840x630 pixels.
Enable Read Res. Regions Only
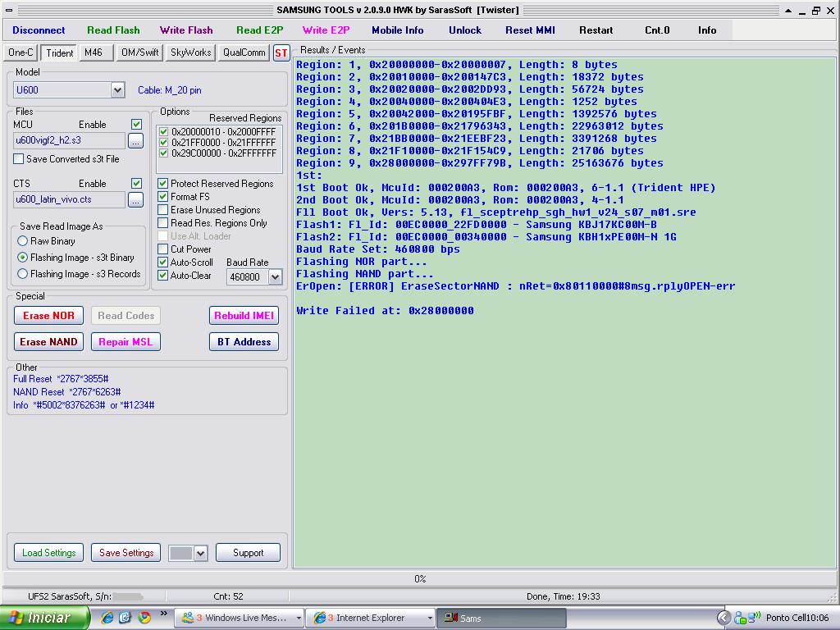click(x=163, y=223)
